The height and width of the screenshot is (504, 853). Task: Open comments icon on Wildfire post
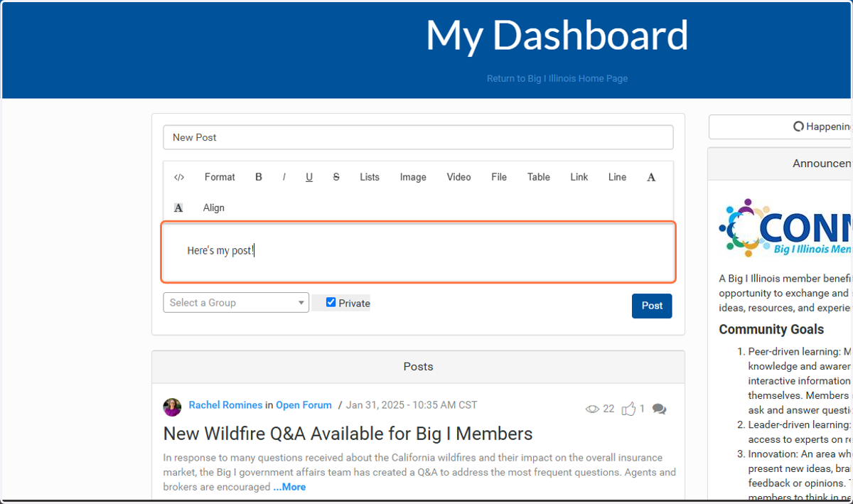(x=659, y=409)
